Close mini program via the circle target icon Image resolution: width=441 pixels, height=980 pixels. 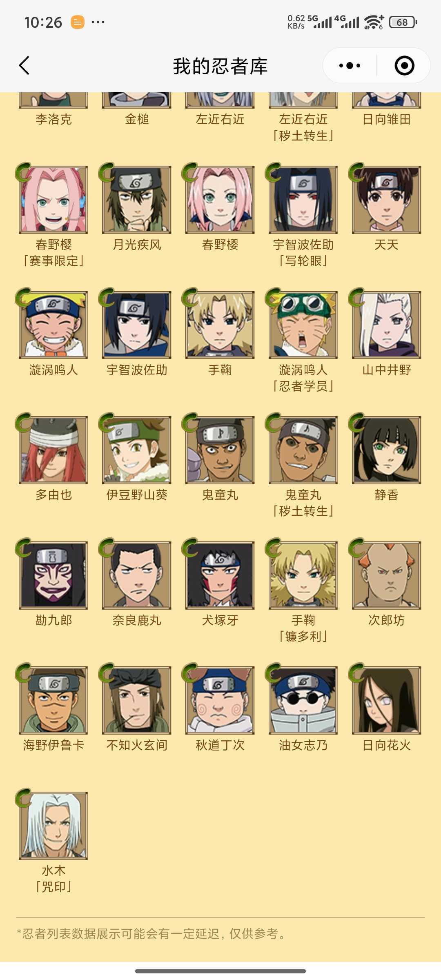[404, 66]
